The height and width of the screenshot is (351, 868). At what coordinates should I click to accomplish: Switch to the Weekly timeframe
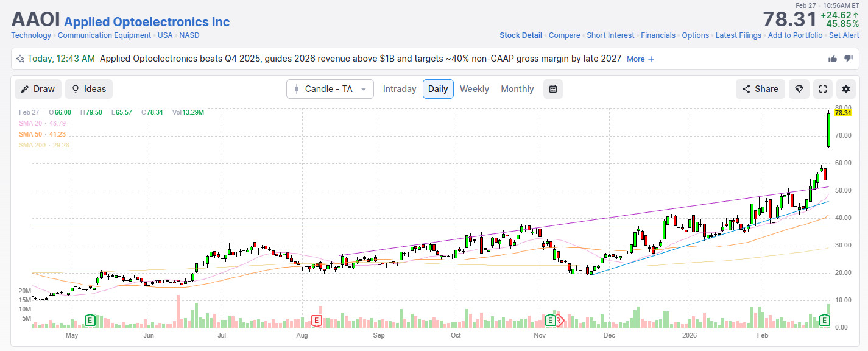click(474, 89)
